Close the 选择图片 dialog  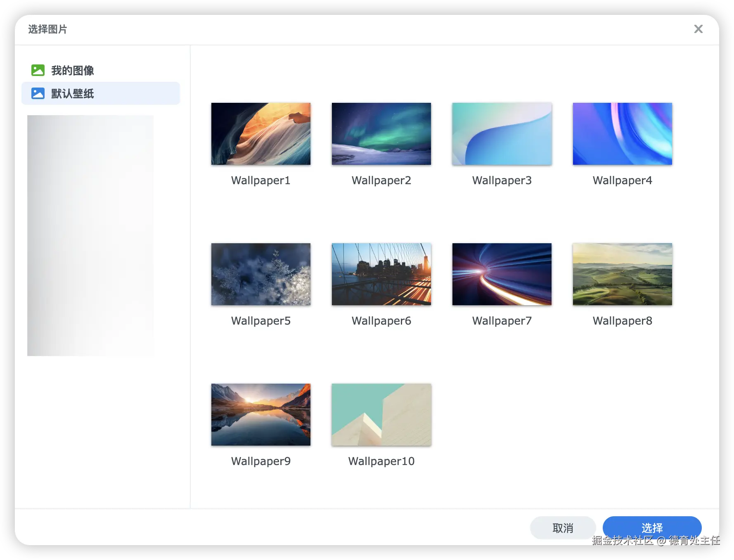tap(698, 29)
